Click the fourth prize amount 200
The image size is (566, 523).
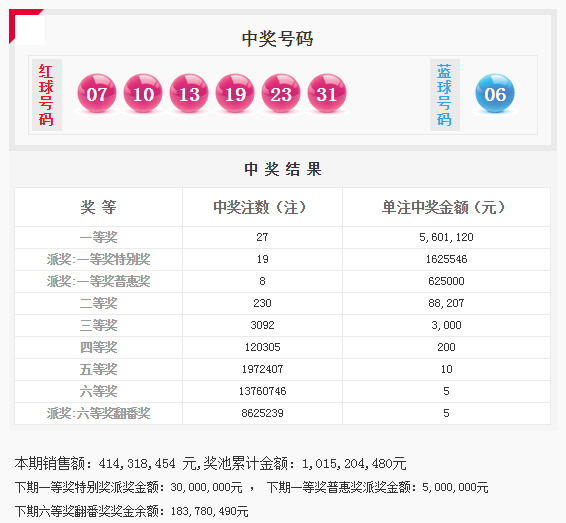pos(446,347)
